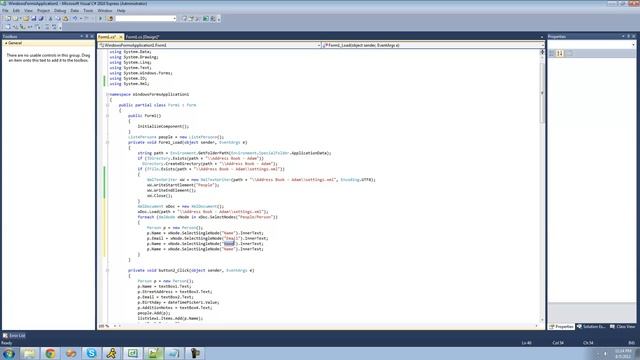Close the Form1.cs code tab

coord(120,37)
